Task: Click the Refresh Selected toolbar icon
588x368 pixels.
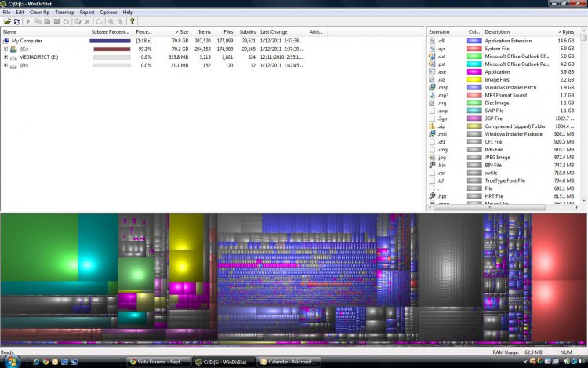Action: click(66, 22)
